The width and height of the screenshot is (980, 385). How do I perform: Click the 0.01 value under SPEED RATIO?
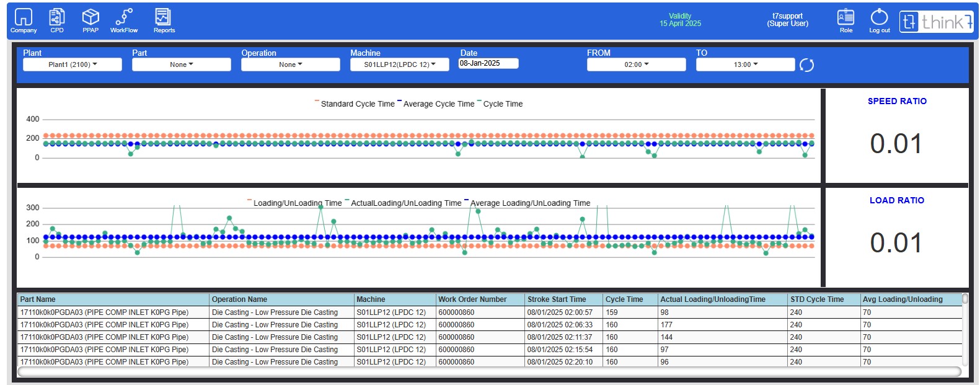(896, 144)
